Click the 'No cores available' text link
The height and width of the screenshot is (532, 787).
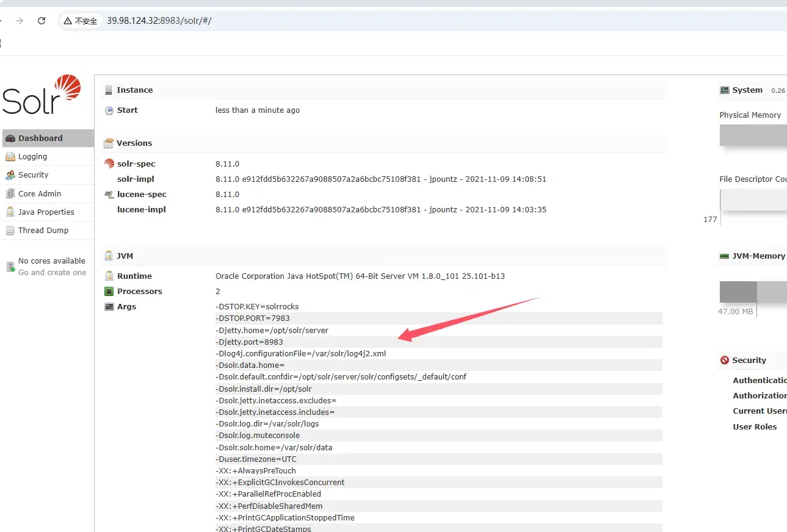coord(52,261)
